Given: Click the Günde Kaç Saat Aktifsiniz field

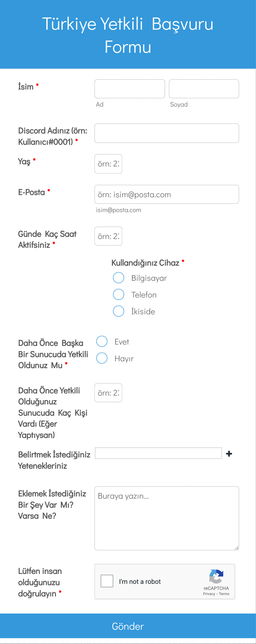Looking at the screenshot, I should [108, 236].
